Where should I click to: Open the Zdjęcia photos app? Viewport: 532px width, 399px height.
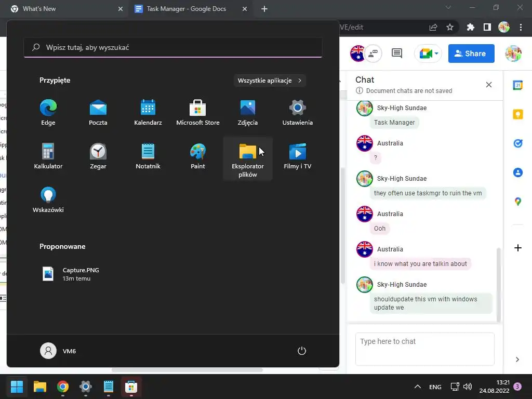[248, 113]
